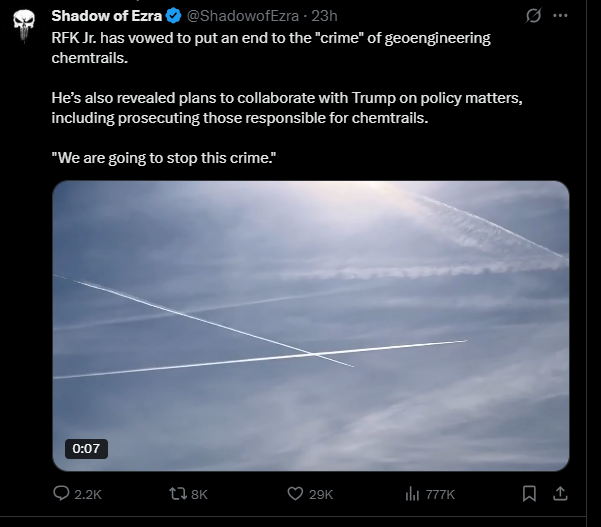The width and height of the screenshot is (601, 527).
Task: Repost using the retweet arrows icon
Action: 176,493
